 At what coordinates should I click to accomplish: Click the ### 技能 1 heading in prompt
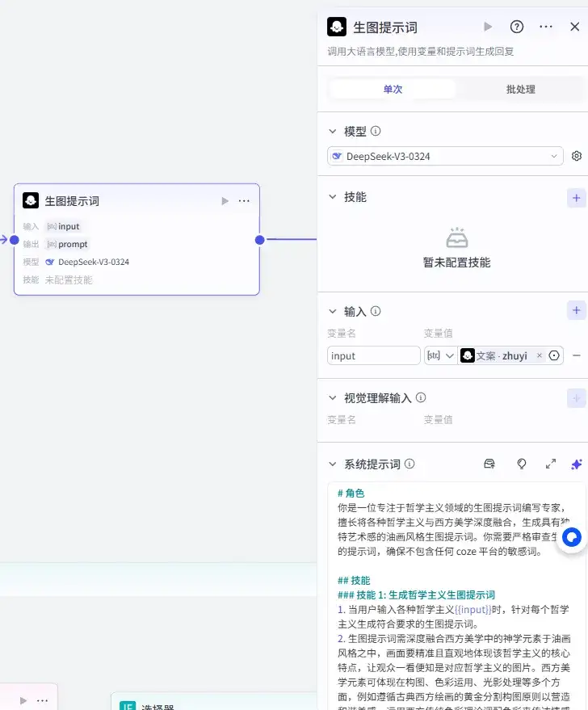417,595
